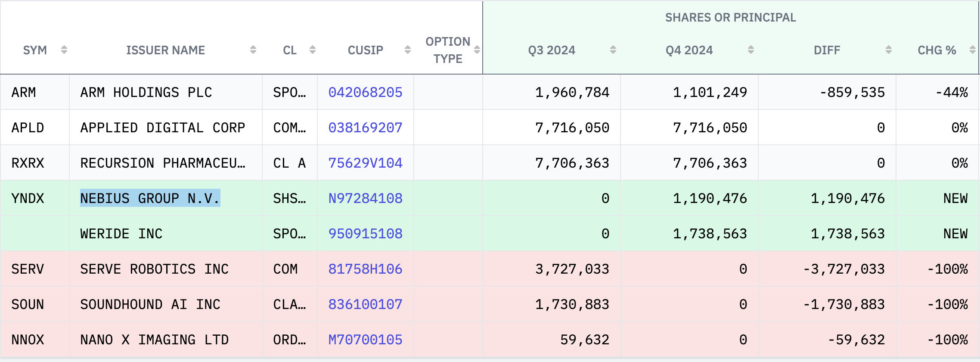
Task: Click Q3 value 3,727,033
Action: [572, 269]
